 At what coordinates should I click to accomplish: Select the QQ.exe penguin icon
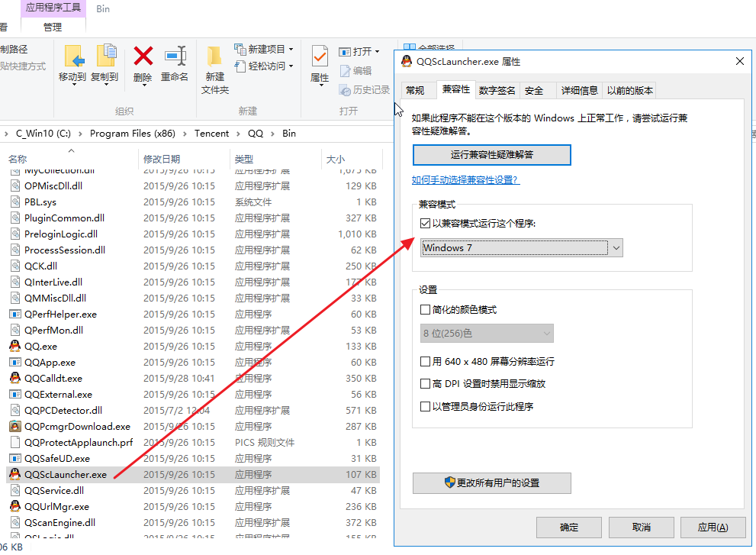click(x=15, y=346)
